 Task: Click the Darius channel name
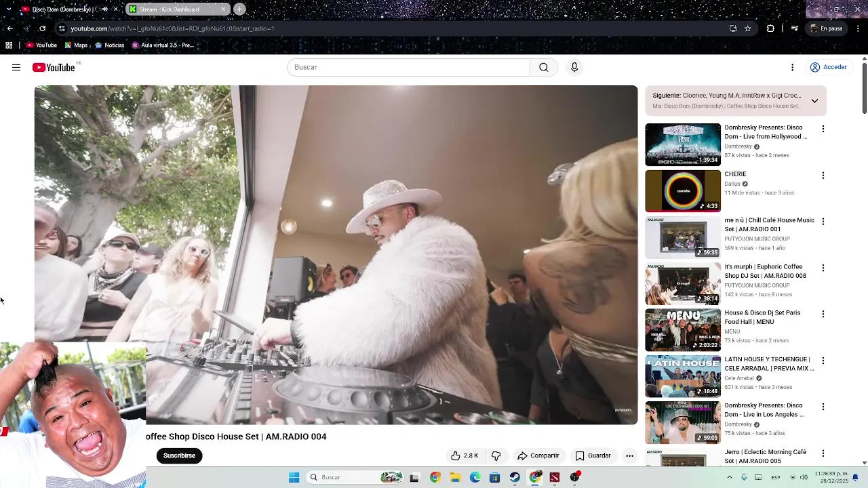732,184
